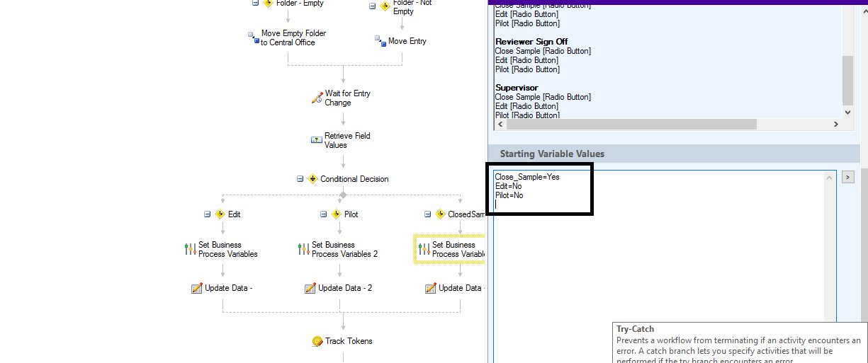Collapse the Edit branch
This screenshot has height=363, width=868.
point(208,214)
